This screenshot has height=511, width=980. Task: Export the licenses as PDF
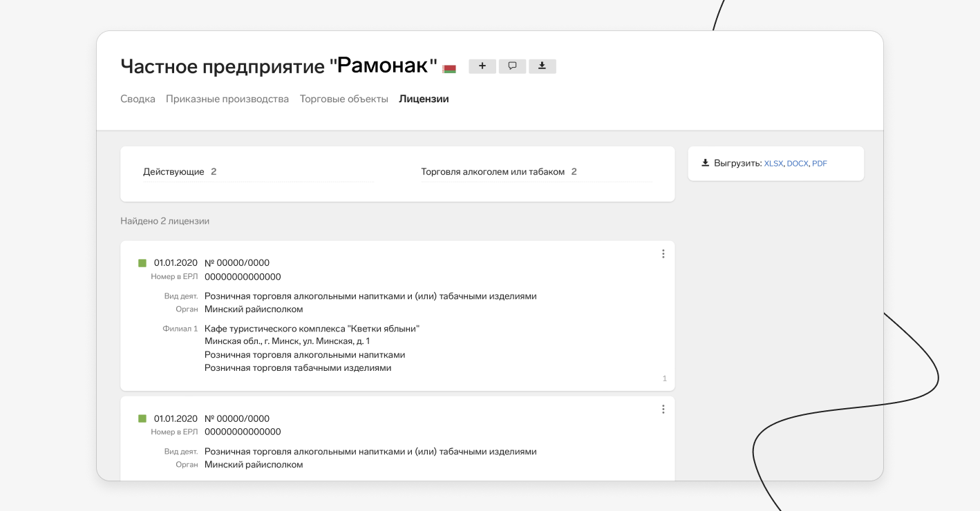[x=820, y=164]
